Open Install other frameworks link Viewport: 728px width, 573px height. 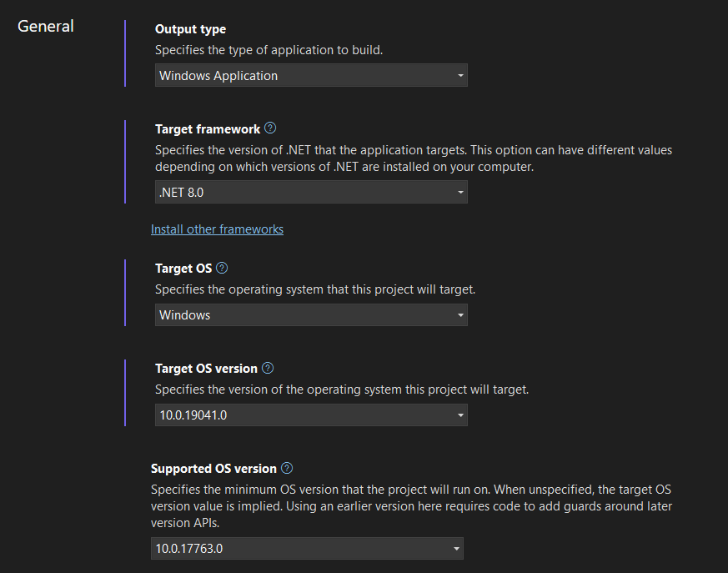pyautogui.click(x=217, y=229)
